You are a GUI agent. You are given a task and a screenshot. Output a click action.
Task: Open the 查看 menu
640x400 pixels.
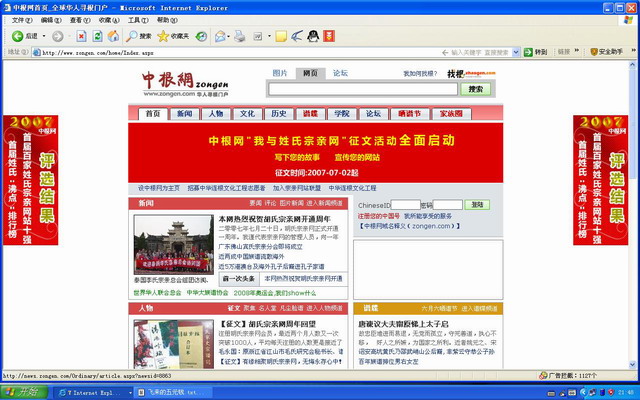click(80, 20)
